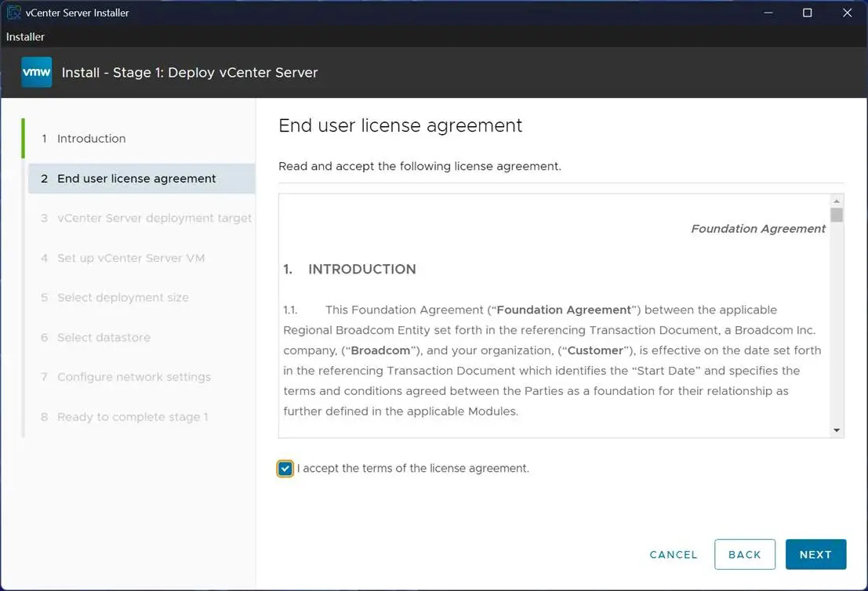Image resolution: width=868 pixels, height=591 pixels.
Task: Select the 'End user license agreement' step
Action: [x=136, y=178]
